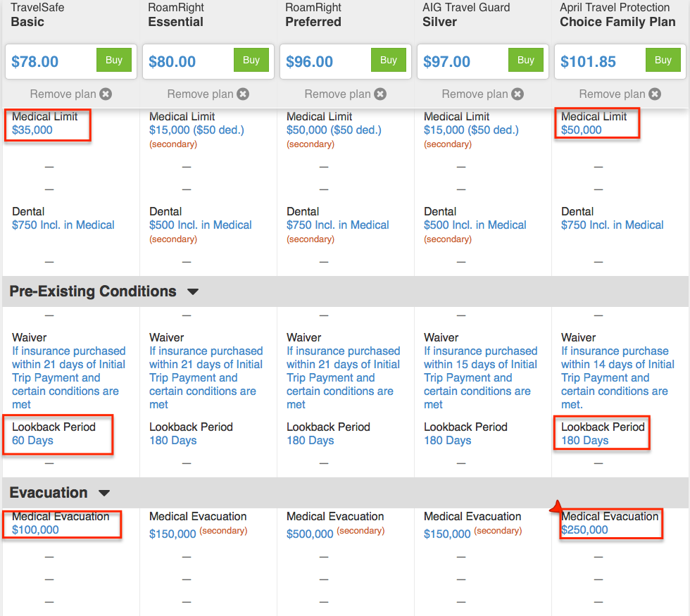
Task: Open RoamRight Preferred $750 dental detail
Action: point(337,225)
